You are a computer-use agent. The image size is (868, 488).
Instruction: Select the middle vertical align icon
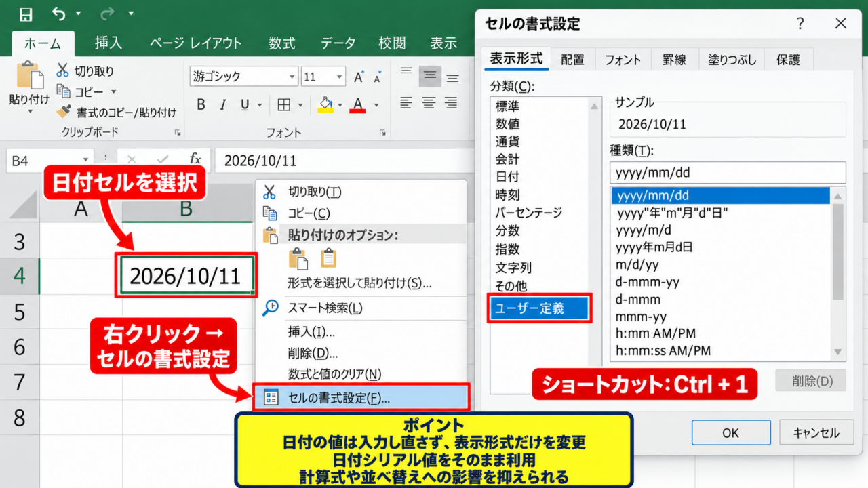point(429,76)
